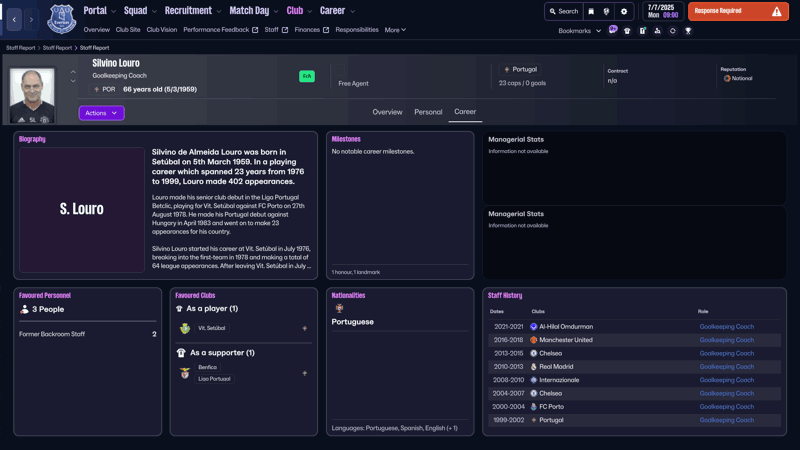The image size is (800, 450).
Task: Click the National reputation icon
Action: (727, 79)
